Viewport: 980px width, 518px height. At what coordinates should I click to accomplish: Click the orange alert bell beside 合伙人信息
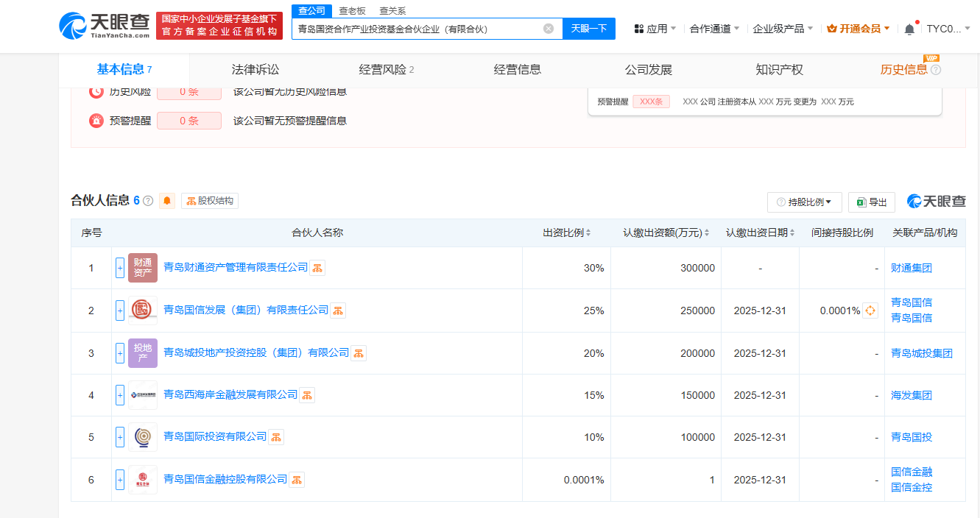(167, 201)
